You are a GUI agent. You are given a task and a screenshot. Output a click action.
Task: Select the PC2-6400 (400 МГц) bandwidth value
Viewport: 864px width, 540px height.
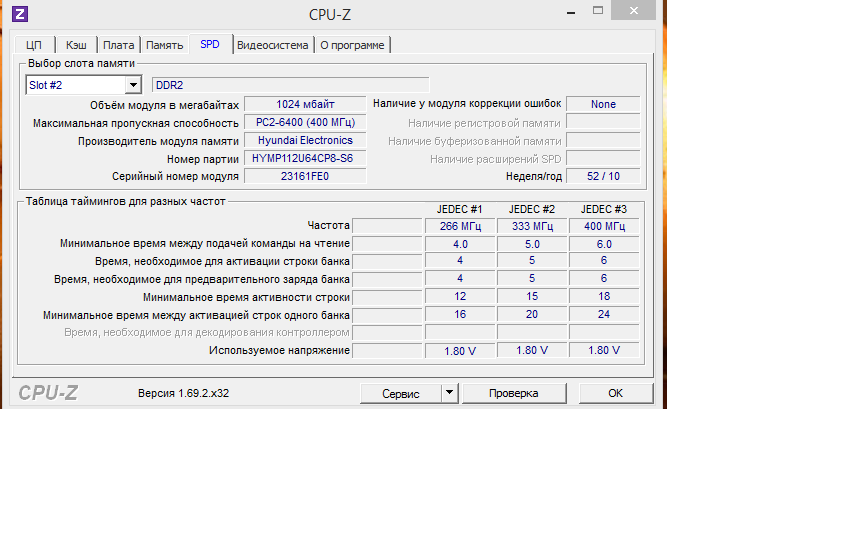[305, 122]
